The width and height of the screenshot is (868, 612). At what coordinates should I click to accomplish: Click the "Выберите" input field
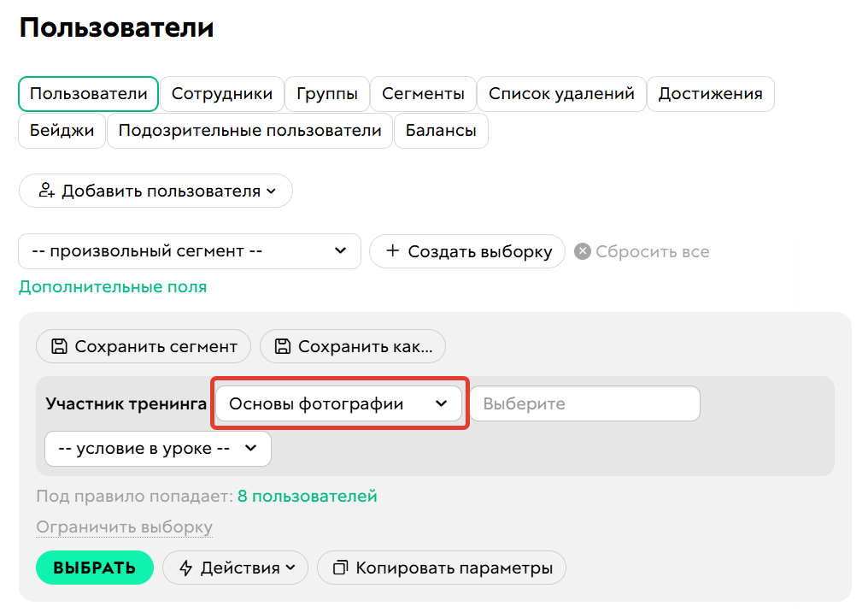584,403
